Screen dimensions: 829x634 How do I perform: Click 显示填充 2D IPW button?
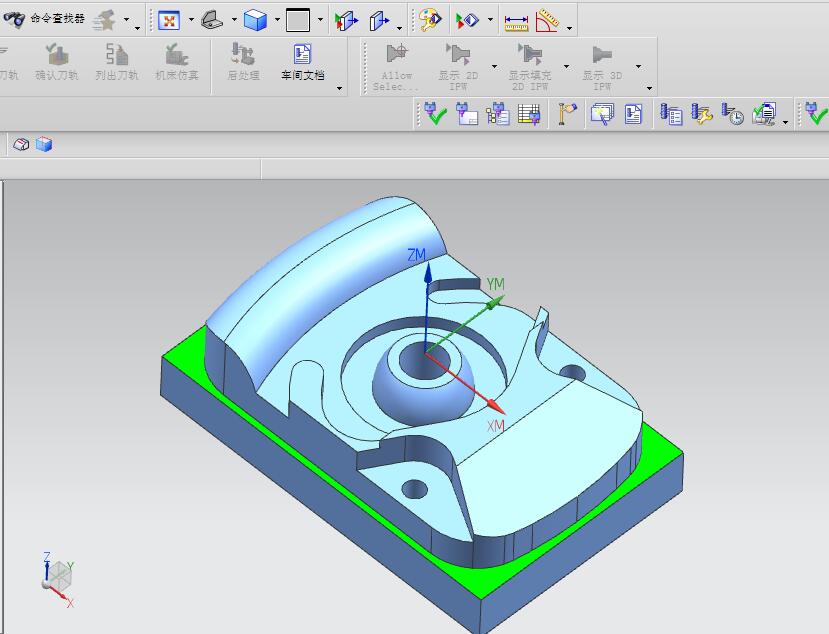coord(530,67)
